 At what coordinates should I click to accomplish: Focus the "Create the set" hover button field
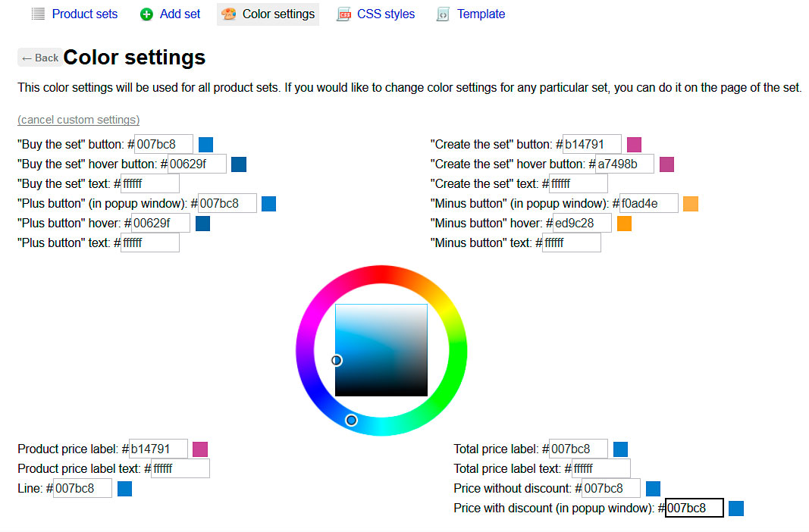(x=625, y=164)
